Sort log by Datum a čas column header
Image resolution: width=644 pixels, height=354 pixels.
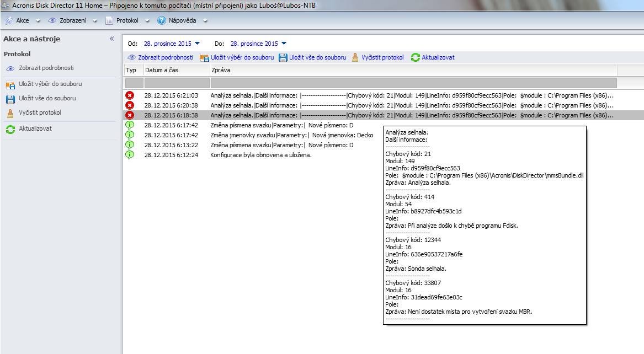(177, 70)
